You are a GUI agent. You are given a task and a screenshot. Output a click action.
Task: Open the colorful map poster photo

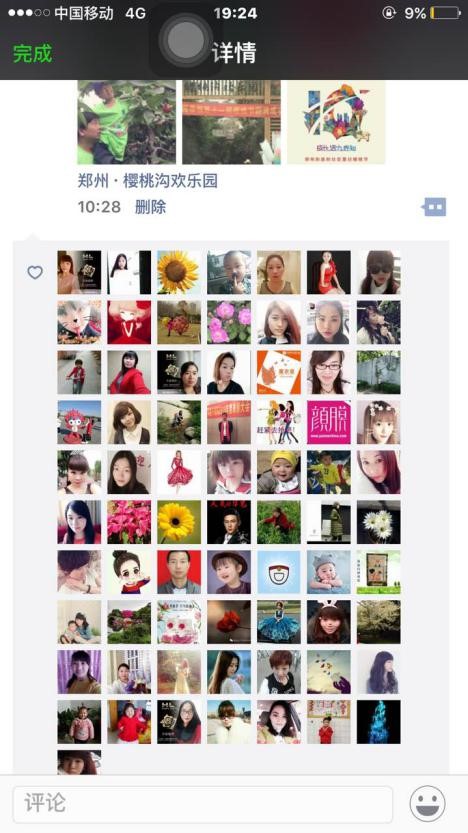tap(336, 122)
